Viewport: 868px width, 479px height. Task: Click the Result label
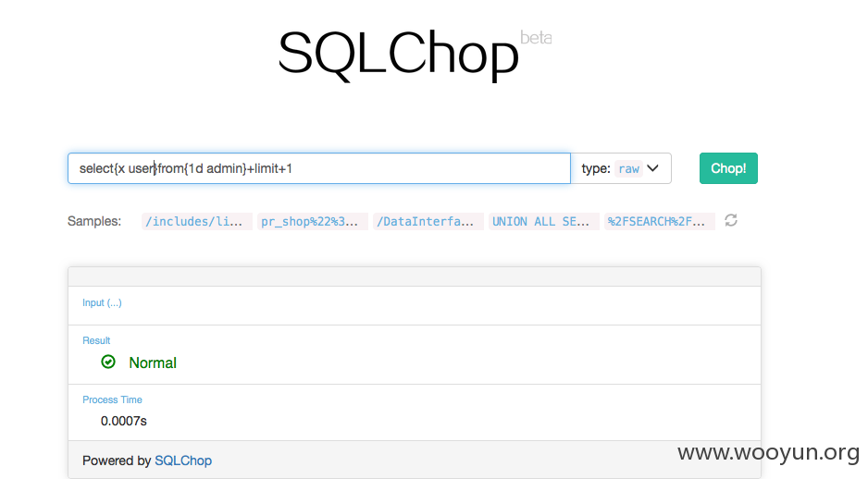(96, 340)
